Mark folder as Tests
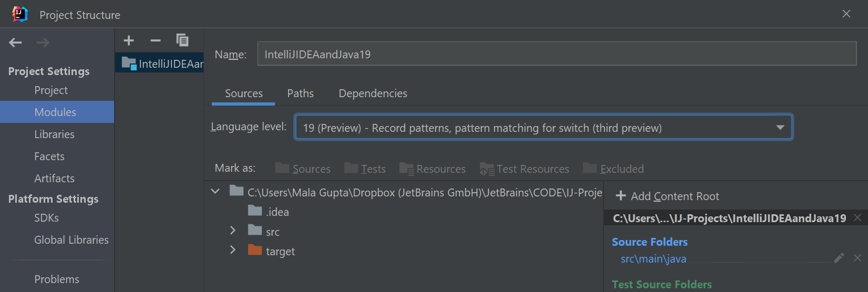 point(365,169)
